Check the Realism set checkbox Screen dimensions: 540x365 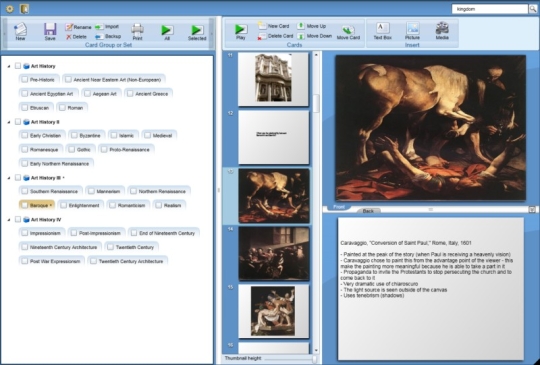(x=158, y=205)
